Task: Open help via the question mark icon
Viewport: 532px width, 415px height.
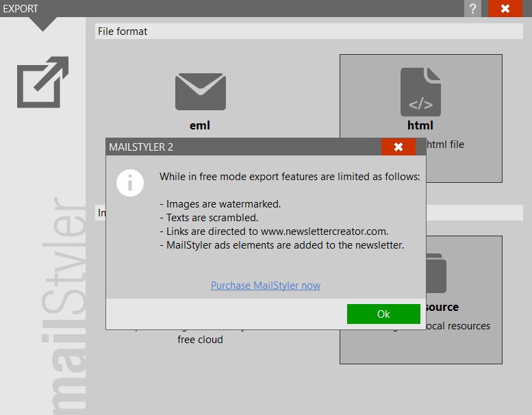Action: coord(472,8)
